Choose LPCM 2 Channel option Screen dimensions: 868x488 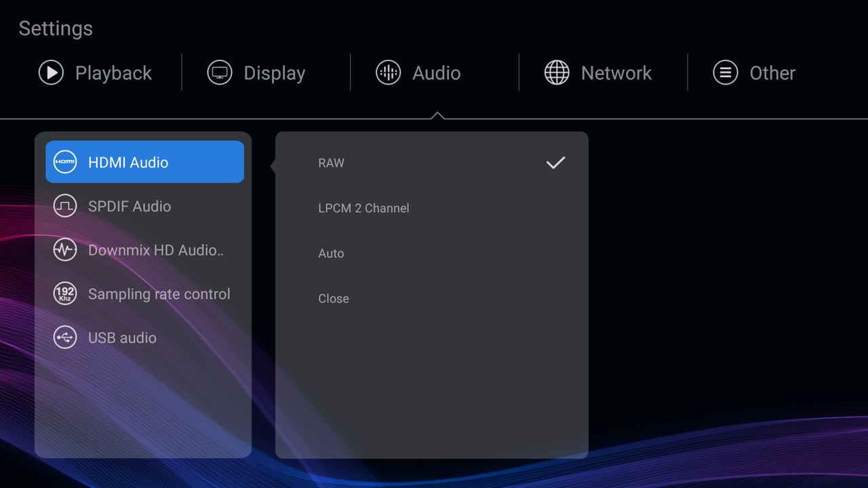(432, 208)
